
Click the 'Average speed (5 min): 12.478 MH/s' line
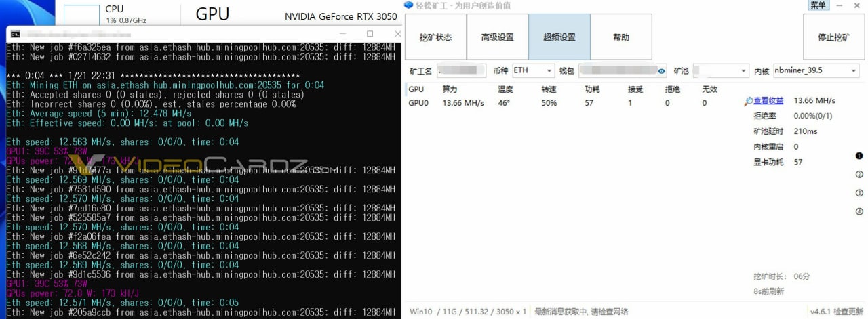(x=99, y=114)
